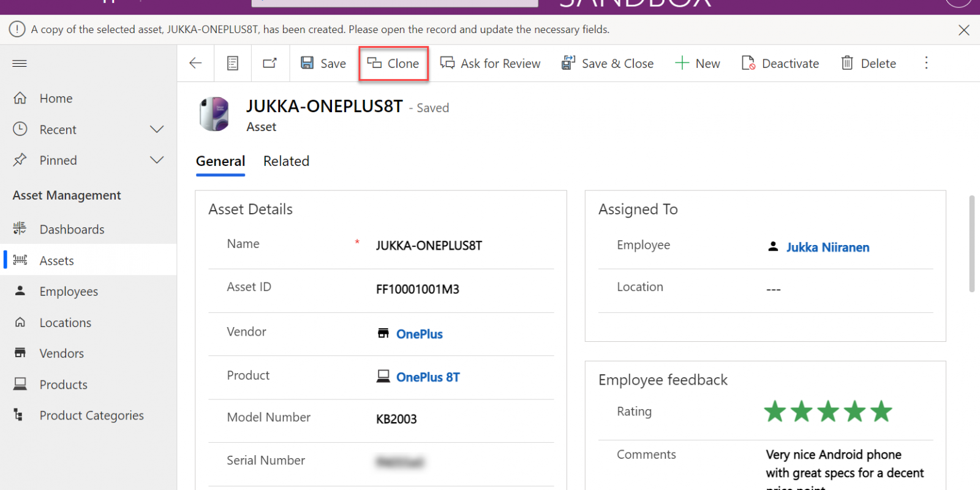Save the asset record

323,63
